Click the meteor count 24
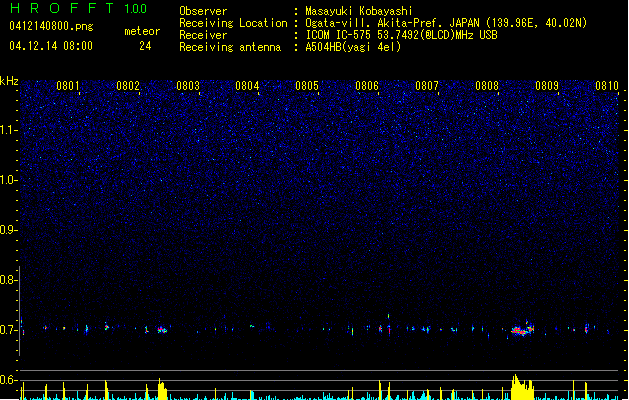This screenshot has height=400, width=629. point(145,46)
